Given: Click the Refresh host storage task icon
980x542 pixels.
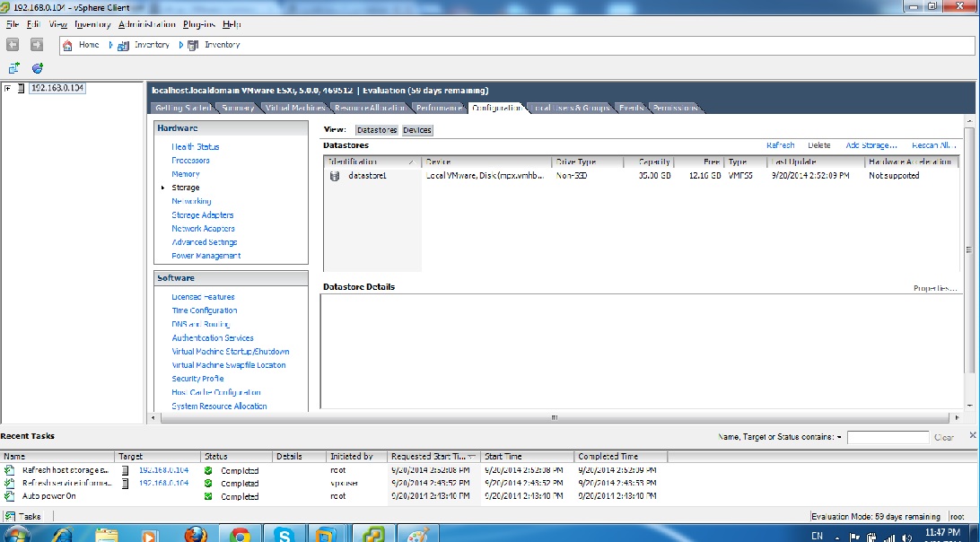Looking at the screenshot, I should click(x=9, y=470).
